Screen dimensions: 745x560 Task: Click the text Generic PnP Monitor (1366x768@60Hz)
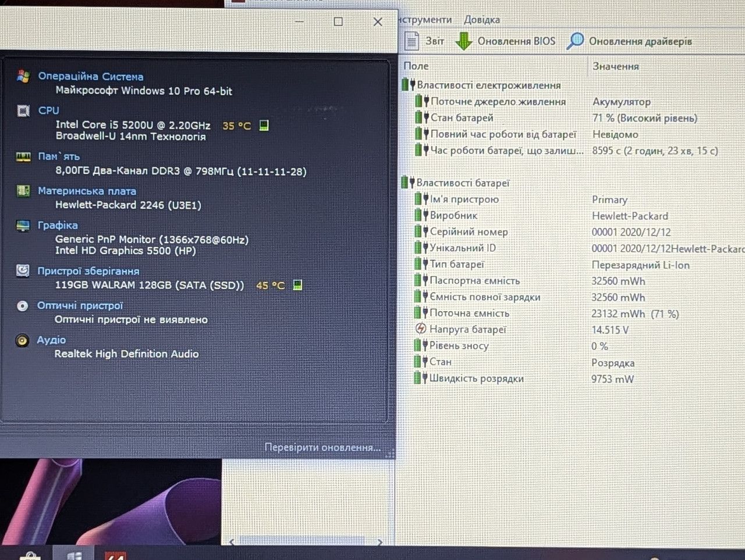coord(152,239)
